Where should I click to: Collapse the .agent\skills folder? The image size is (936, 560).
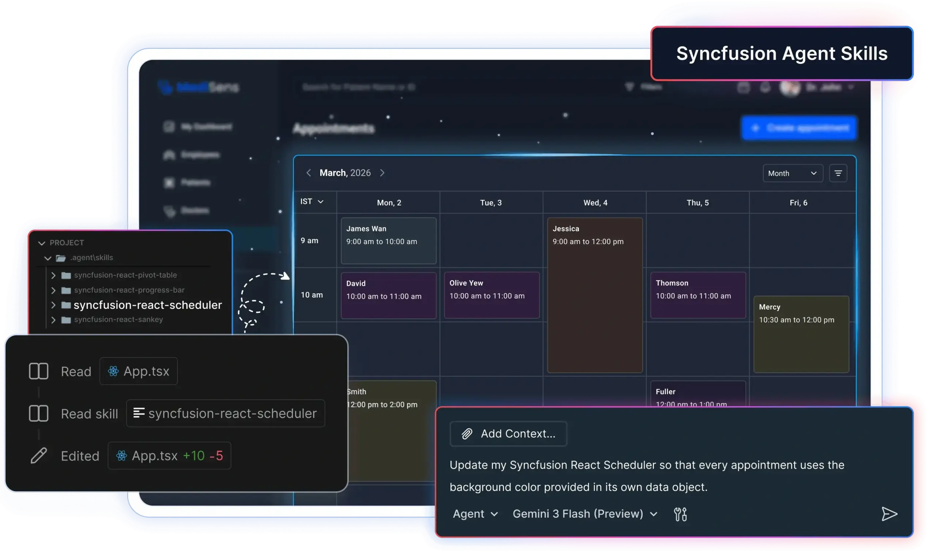[x=48, y=258]
